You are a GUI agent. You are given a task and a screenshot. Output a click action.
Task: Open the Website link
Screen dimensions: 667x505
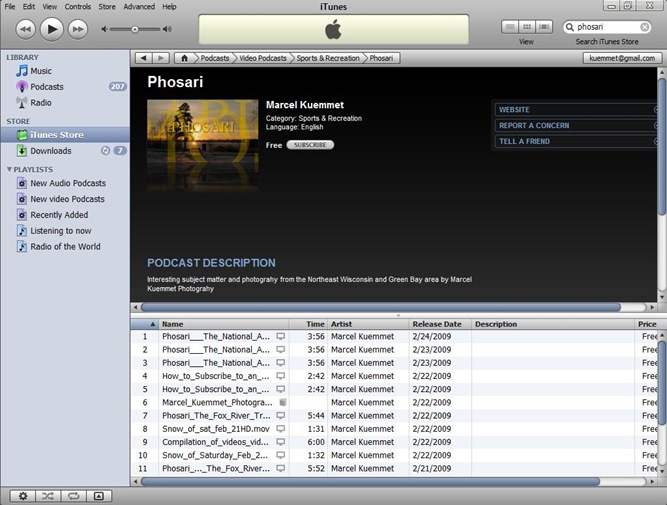pyautogui.click(x=576, y=110)
